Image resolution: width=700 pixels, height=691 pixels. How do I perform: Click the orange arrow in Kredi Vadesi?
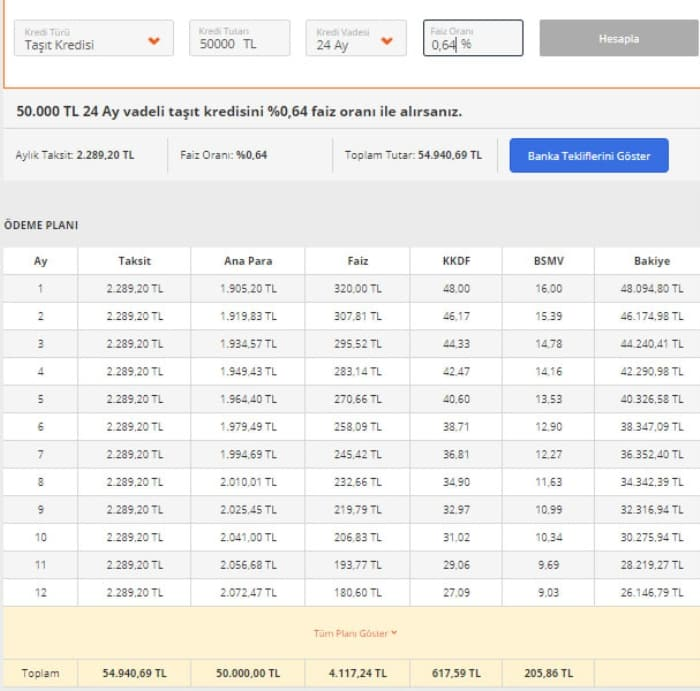point(387,41)
